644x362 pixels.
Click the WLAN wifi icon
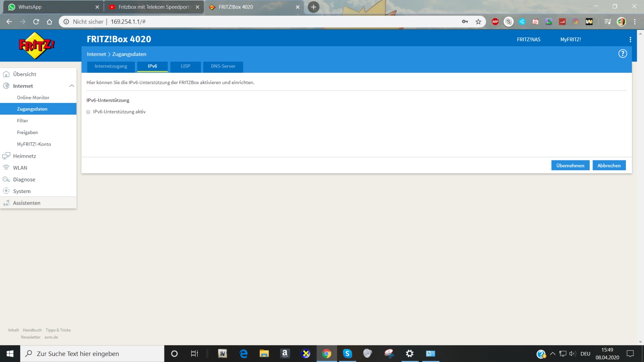6,167
